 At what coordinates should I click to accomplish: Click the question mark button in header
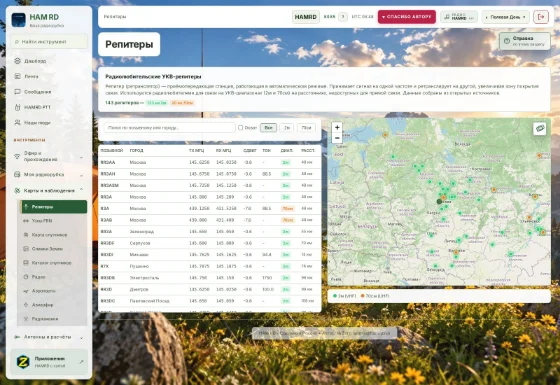click(x=343, y=17)
